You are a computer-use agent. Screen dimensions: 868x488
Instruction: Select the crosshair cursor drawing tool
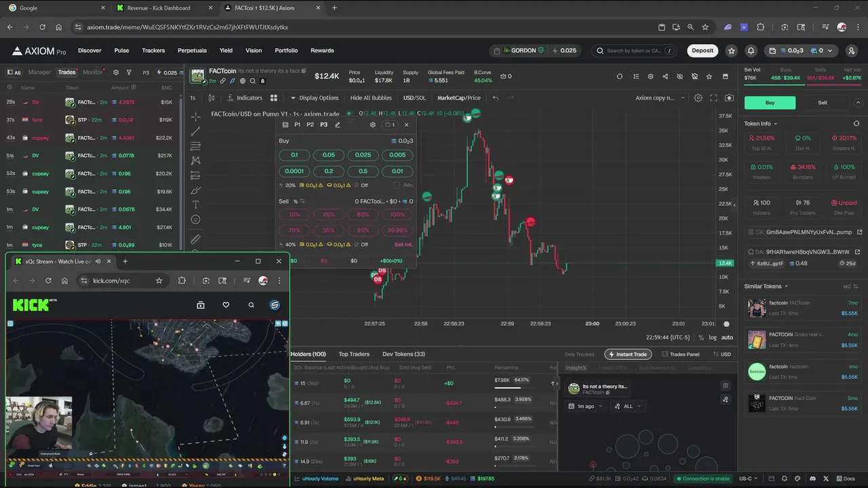196,117
